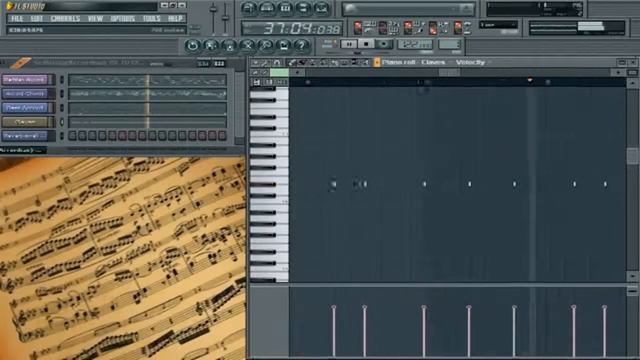This screenshot has height=360, width=640.
Task: Click the circular-arrow undo history icon
Action: [193, 45]
